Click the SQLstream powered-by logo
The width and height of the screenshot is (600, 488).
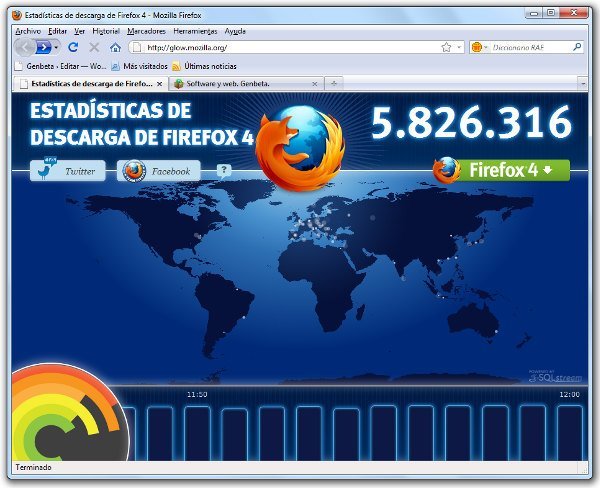coord(555,376)
